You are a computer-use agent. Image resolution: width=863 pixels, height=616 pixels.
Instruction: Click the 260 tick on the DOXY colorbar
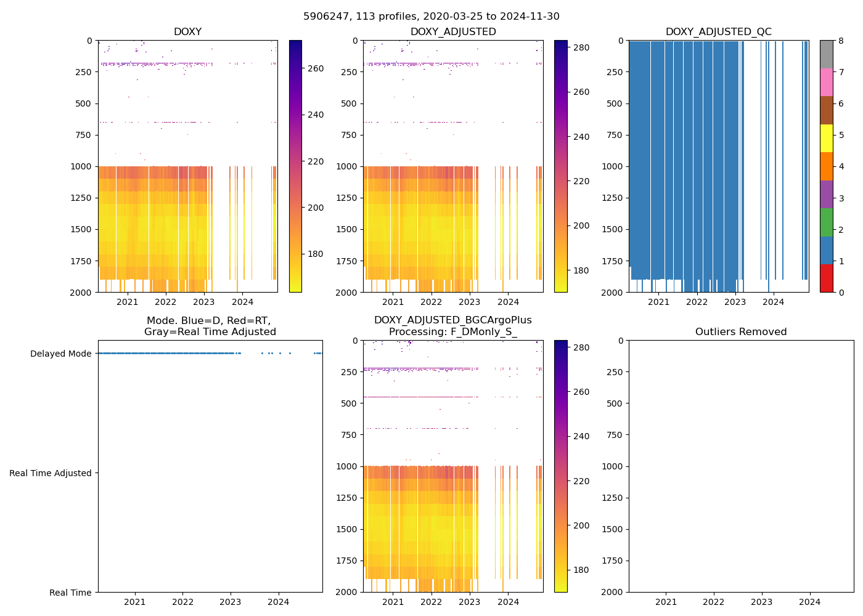click(x=315, y=68)
